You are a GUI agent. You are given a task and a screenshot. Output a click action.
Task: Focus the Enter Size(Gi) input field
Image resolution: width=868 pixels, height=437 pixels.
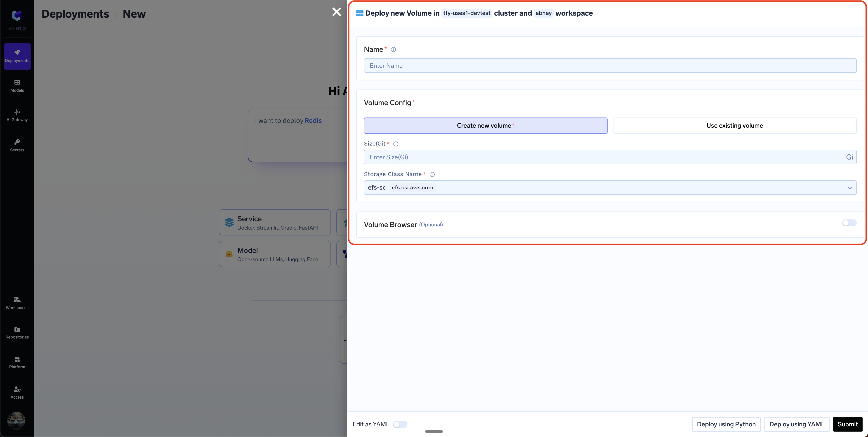tap(610, 157)
